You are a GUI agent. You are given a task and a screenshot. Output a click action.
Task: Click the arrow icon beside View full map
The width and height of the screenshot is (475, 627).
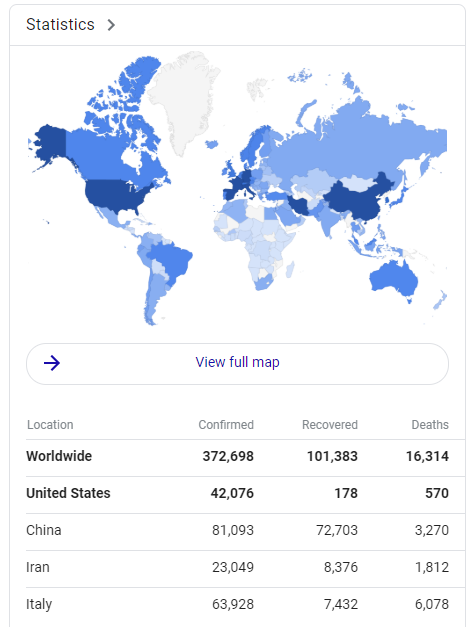52,363
